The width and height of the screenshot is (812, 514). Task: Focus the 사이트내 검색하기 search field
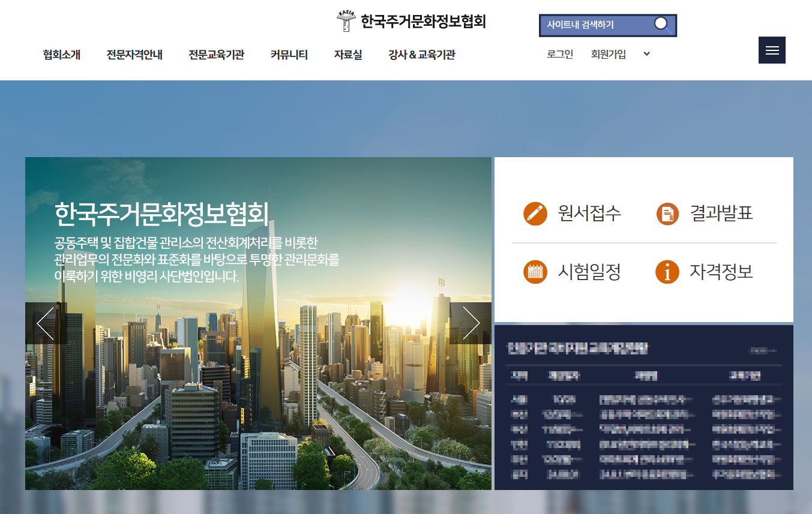594,25
